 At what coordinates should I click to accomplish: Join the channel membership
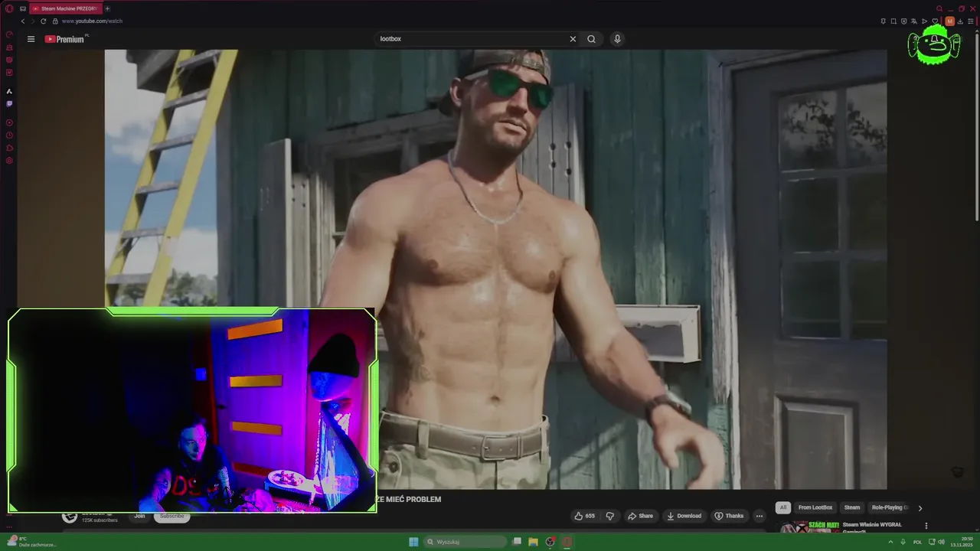[x=139, y=516]
